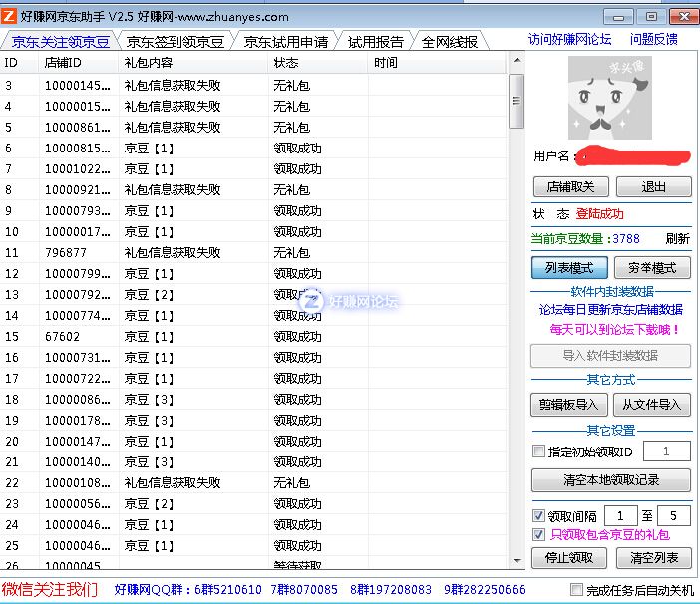Click 礼包信息获取失败 in row 22
Screen dimensions: 700x604
point(173,482)
